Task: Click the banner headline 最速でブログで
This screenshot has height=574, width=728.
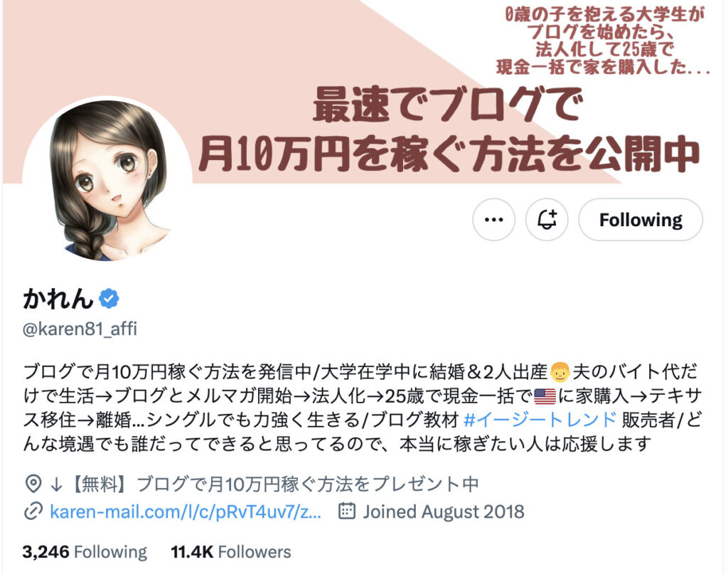Action: (x=449, y=106)
